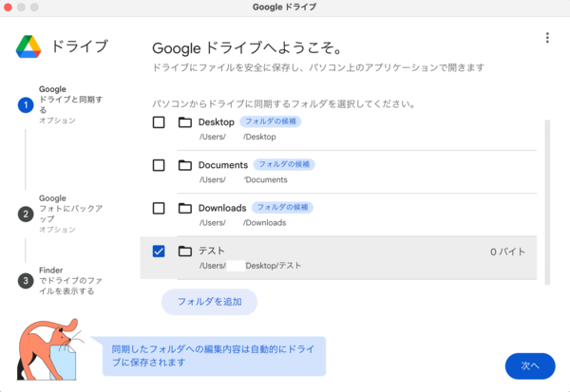Click the Downloads folder icon

(185, 208)
